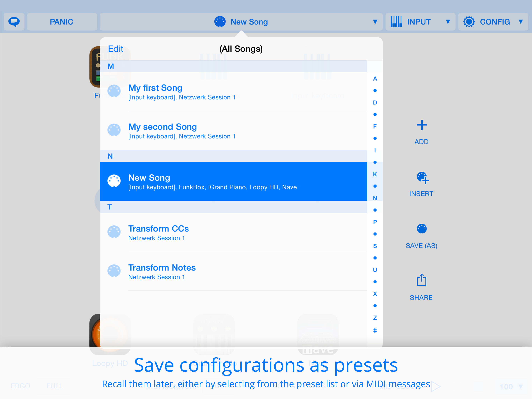Tap the INSERT song icon
Image resolution: width=532 pixels, height=399 pixels.
[x=422, y=178]
